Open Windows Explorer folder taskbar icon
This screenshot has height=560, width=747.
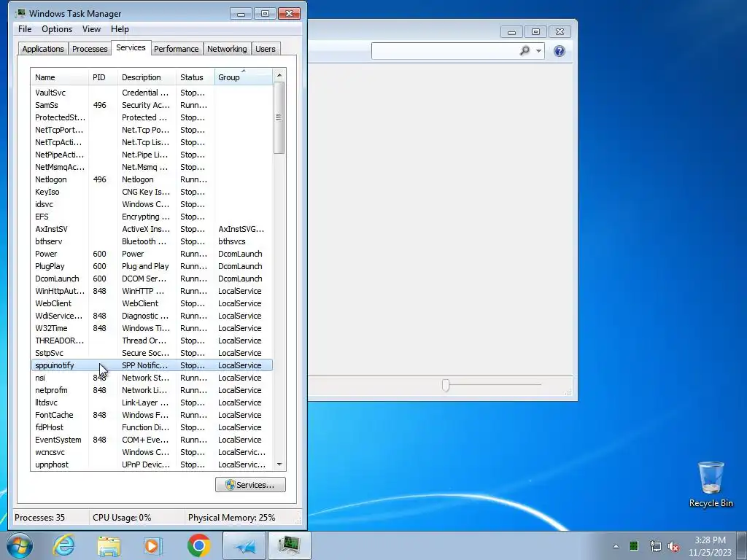[x=109, y=545]
